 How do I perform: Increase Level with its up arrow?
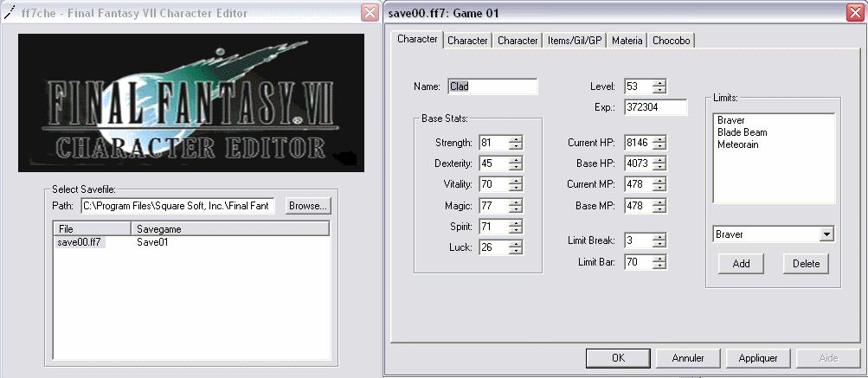point(659,83)
